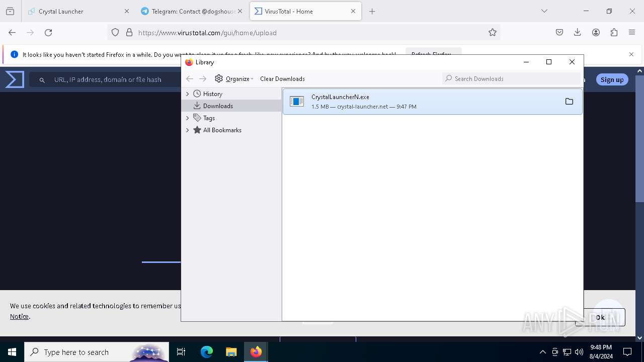Click the site security padlock icon
The image size is (644, 362).
129,32
